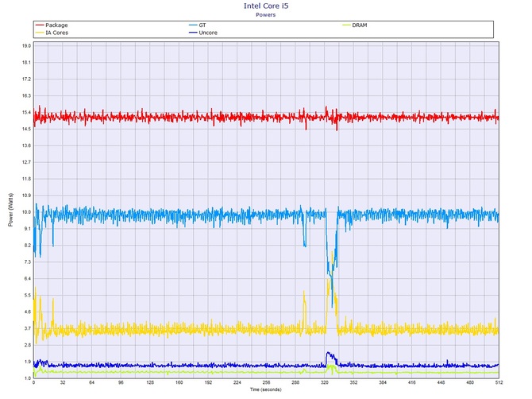
Task: Click the Powers subtitle
Action: pyautogui.click(x=266, y=15)
